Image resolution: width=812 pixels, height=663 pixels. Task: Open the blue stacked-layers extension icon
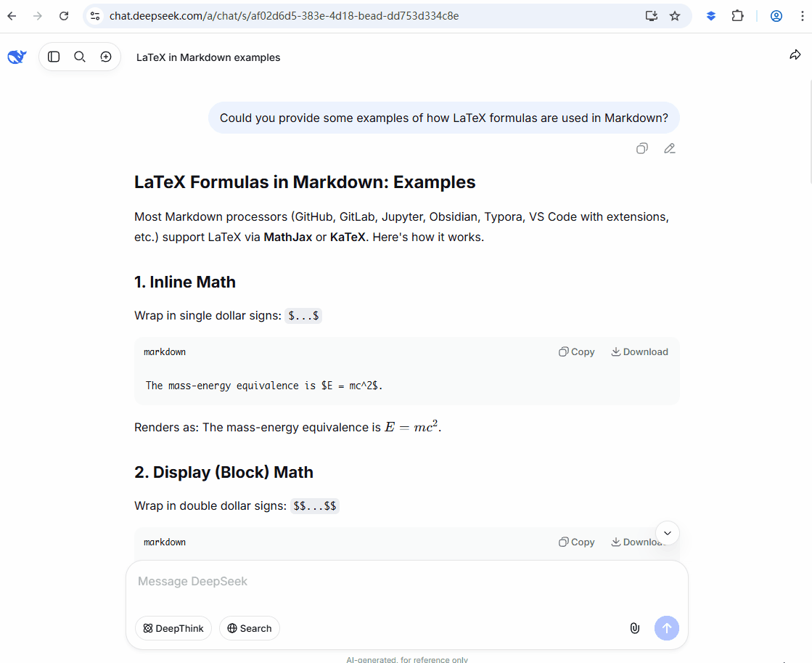coord(711,16)
